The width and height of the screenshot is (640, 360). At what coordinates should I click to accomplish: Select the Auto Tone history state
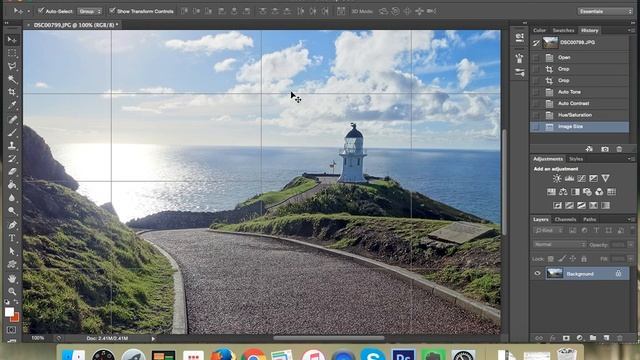coord(579,92)
